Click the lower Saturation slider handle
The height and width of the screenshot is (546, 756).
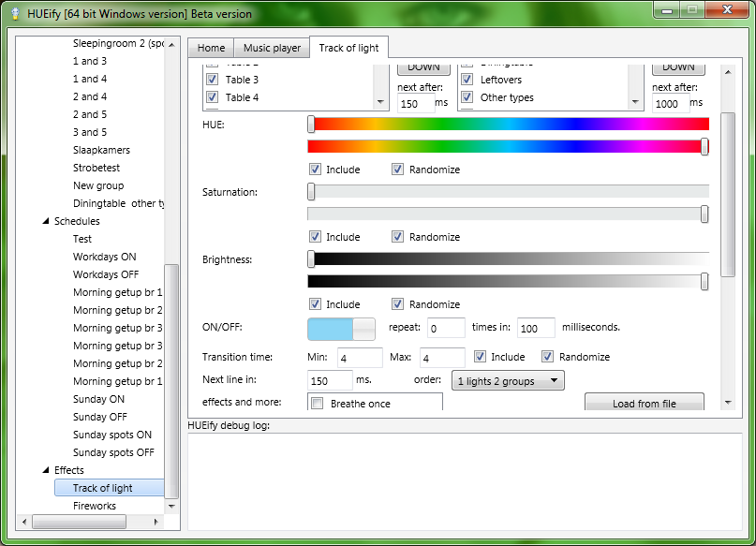(x=704, y=214)
